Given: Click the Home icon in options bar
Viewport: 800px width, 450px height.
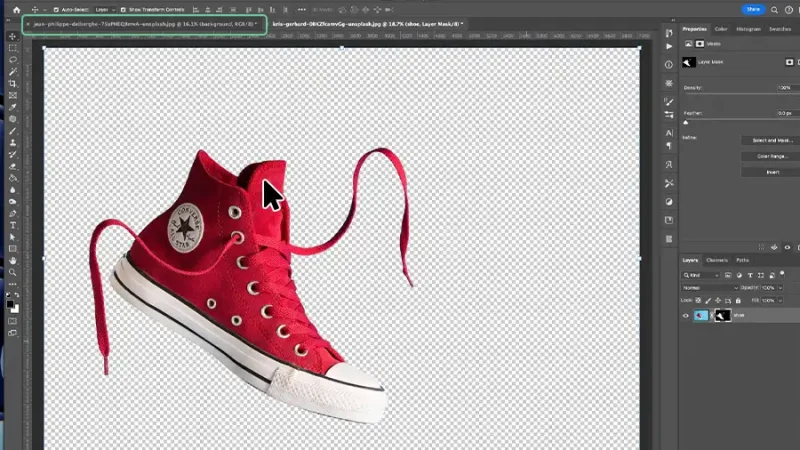Looking at the screenshot, I should click(16, 10).
